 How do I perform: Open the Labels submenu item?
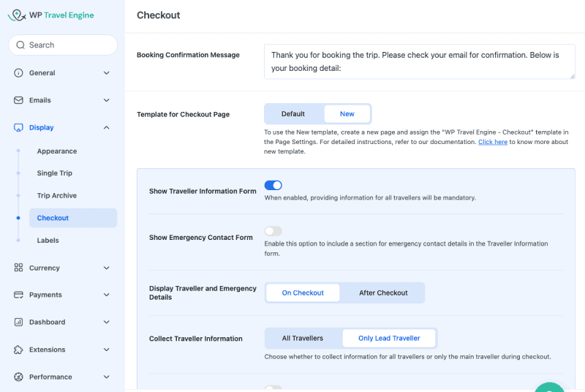[48, 240]
